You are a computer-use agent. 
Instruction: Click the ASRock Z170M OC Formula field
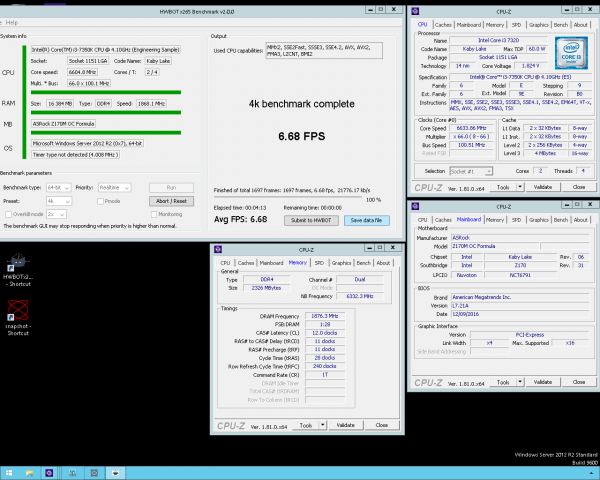[x=64, y=124]
